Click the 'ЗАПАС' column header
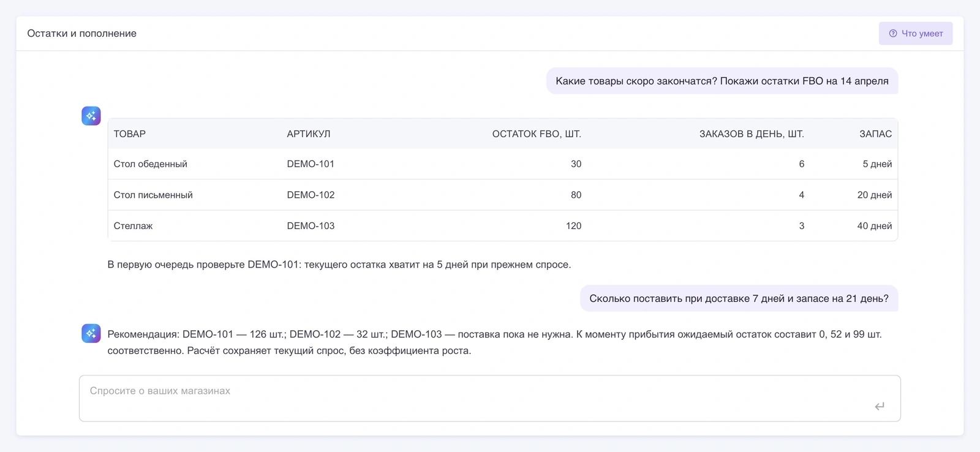The image size is (980, 452). pyautogui.click(x=875, y=134)
